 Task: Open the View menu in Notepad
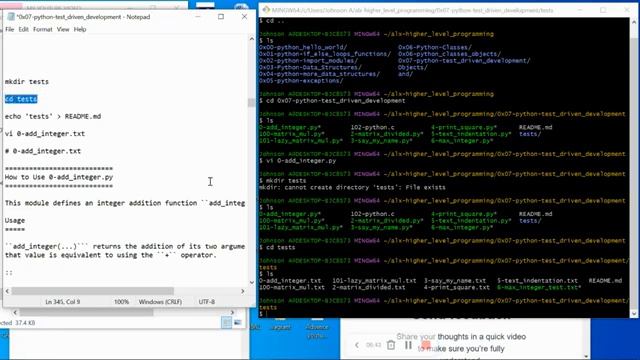pyautogui.click(x=63, y=29)
